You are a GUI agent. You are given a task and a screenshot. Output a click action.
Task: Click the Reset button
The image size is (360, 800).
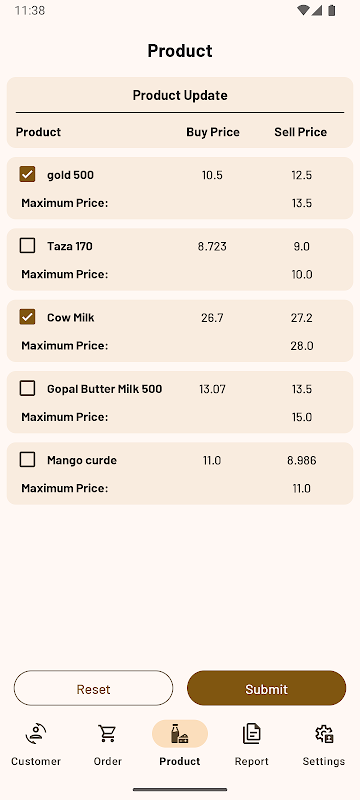coord(93,688)
